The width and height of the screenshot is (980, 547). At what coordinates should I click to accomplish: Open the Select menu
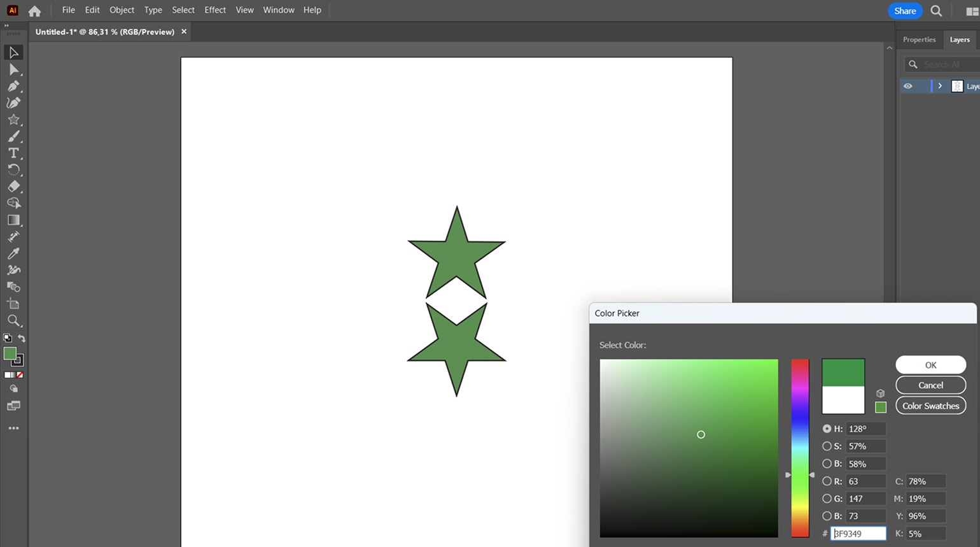(183, 10)
